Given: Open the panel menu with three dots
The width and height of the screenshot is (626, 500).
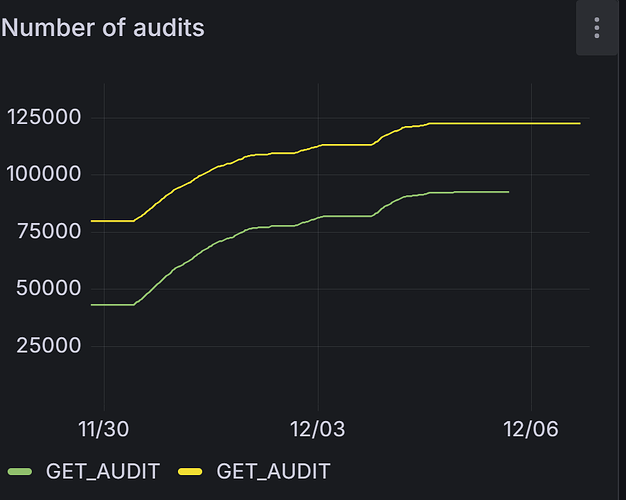Looking at the screenshot, I should pos(597,28).
